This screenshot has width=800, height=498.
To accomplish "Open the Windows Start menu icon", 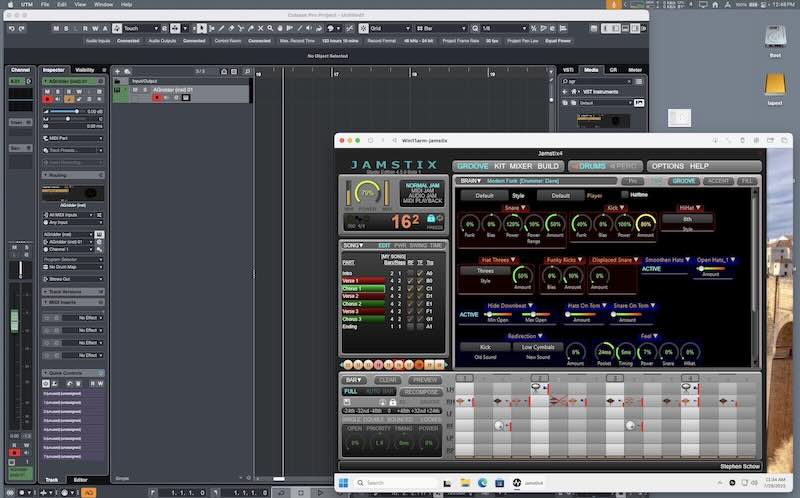I will [342, 483].
